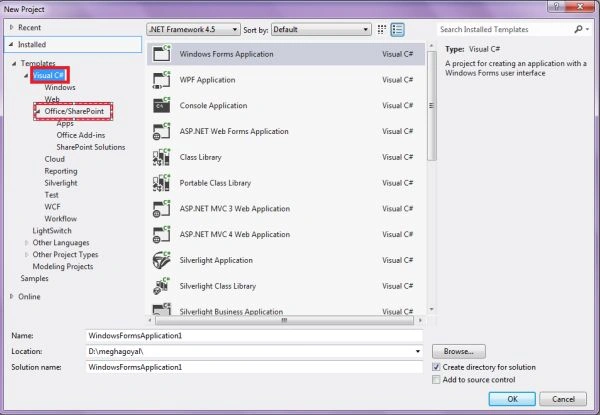Select the Cloud category
This screenshot has width=600, height=415.
click(54, 159)
